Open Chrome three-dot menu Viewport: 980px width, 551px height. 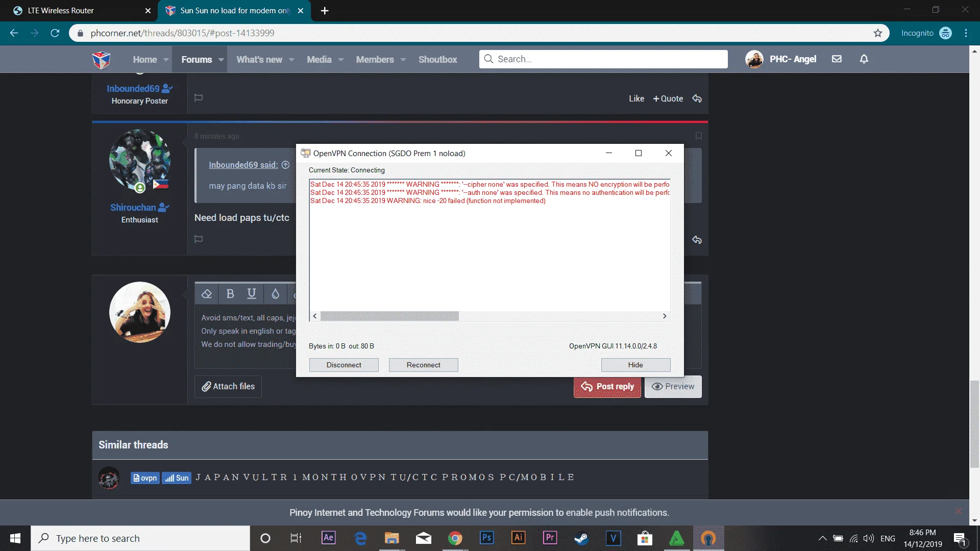(966, 33)
